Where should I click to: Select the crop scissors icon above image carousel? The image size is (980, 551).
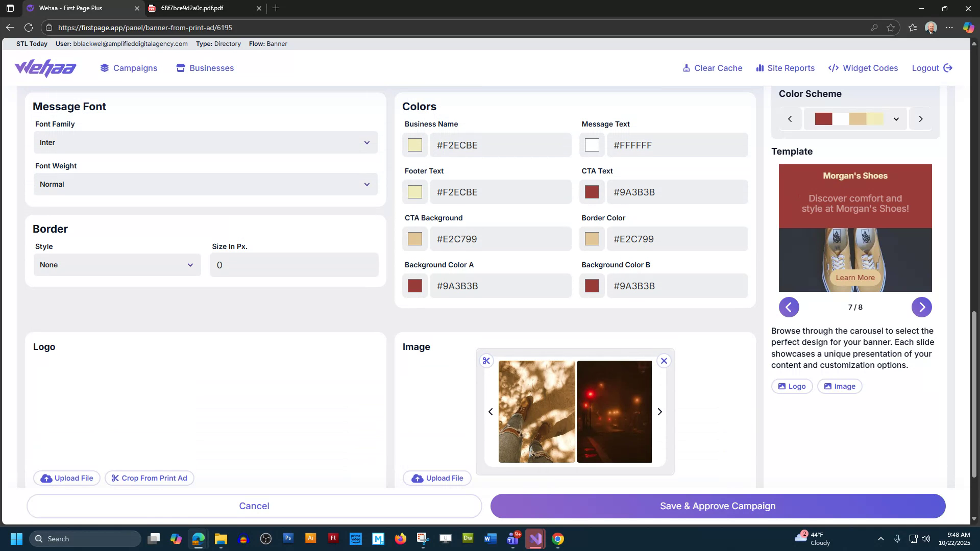tap(486, 361)
